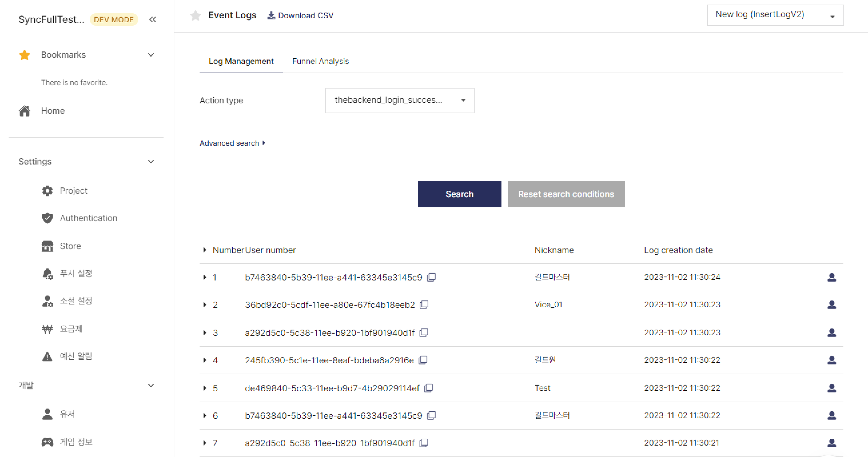Click the Home house icon
This screenshot has width=868, height=457.
coord(25,111)
